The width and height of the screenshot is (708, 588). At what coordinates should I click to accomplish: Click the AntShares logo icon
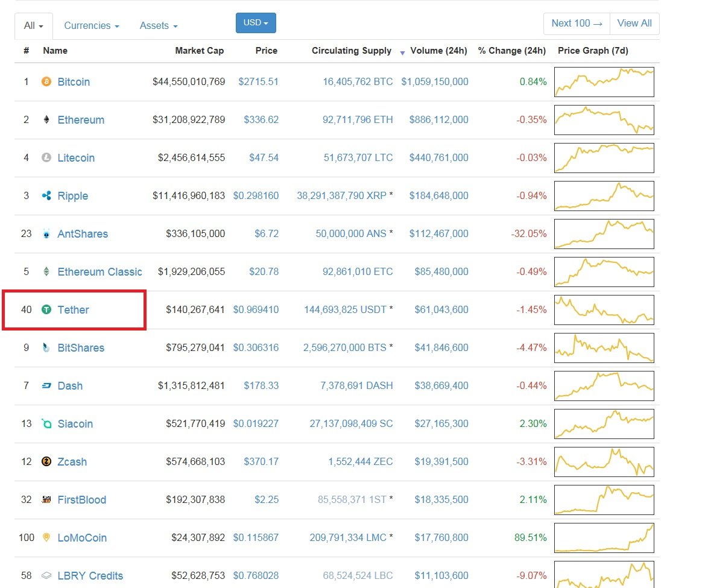[x=46, y=233]
